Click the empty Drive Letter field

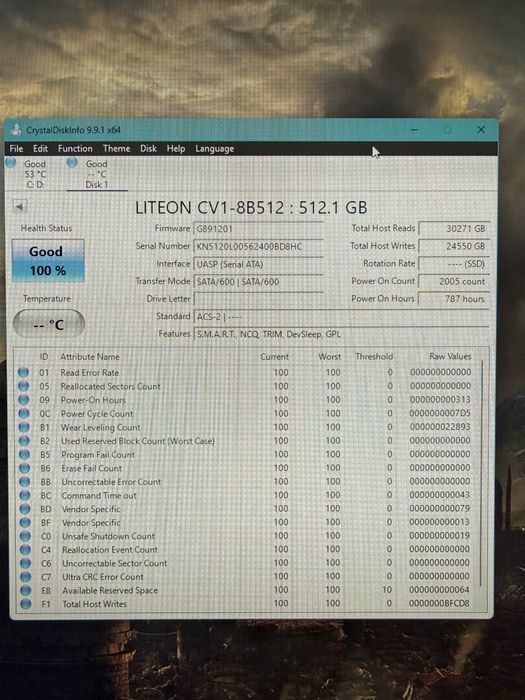click(258, 299)
